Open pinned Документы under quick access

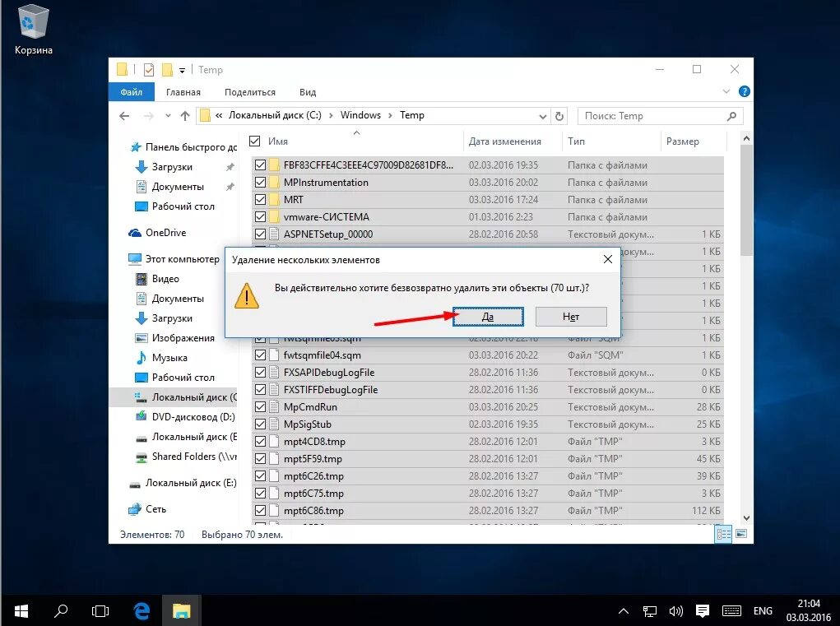pos(178,187)
